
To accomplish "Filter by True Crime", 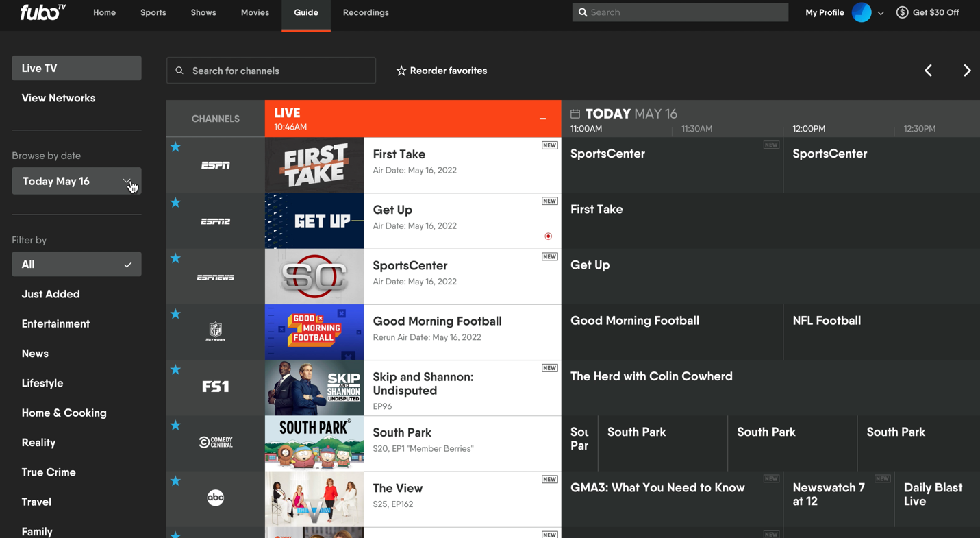I will [49, 472].
